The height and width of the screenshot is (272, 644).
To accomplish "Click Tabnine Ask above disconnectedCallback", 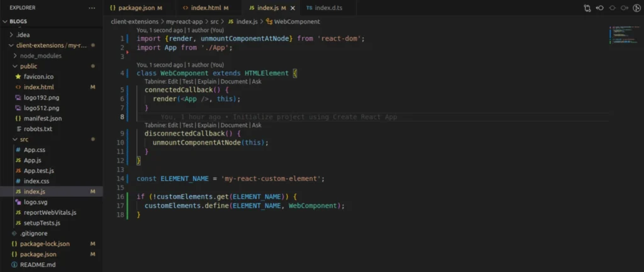I will coord(257,125).
